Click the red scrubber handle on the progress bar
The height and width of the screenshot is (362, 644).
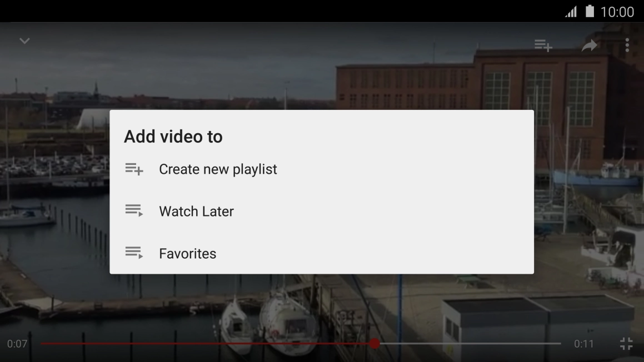(375, 344)
